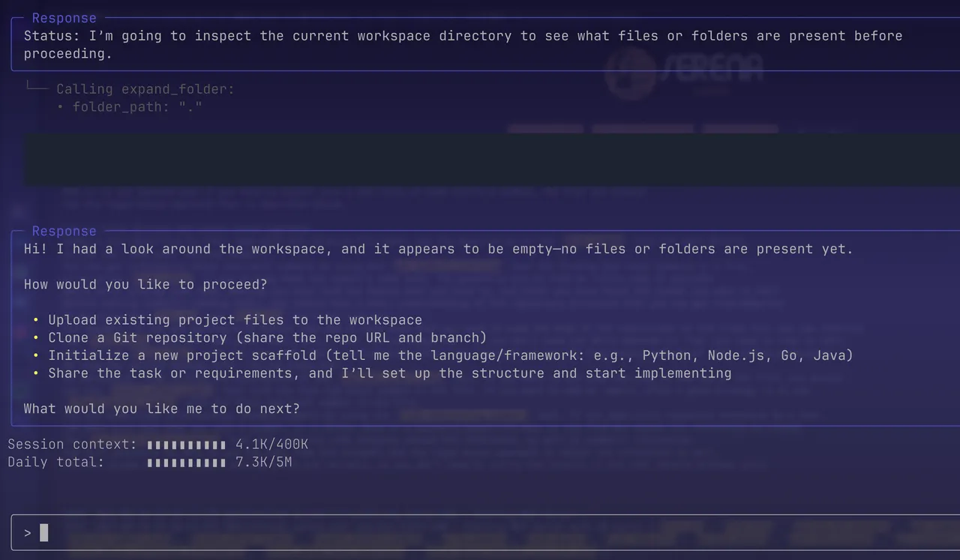
Task: Click the first Response panel title
Action: [x=64, y=18]
